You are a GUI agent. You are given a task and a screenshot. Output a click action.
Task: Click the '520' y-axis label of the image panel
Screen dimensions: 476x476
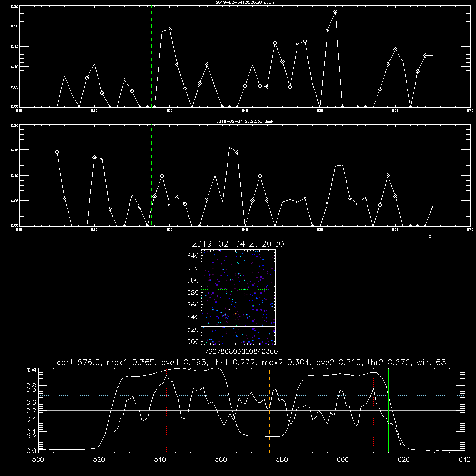pyautogui.click(x=193, y=329)
